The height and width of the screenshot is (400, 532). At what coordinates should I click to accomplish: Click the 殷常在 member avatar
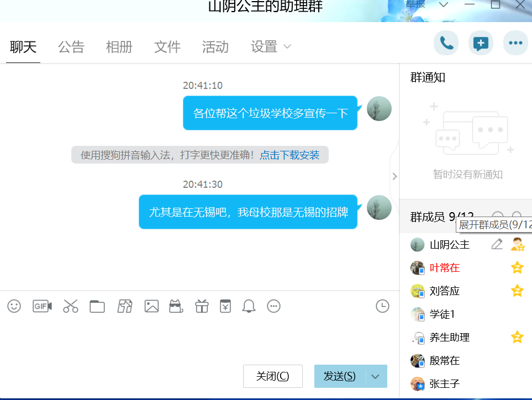[417, 360]
